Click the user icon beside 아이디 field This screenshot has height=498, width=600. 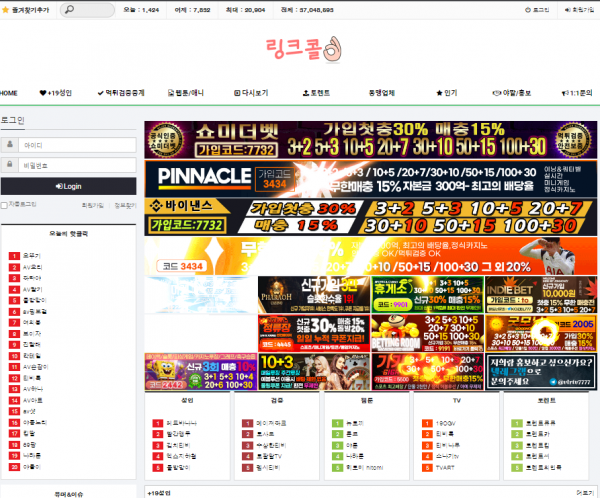pyautogui.click(x=9, y=144)
